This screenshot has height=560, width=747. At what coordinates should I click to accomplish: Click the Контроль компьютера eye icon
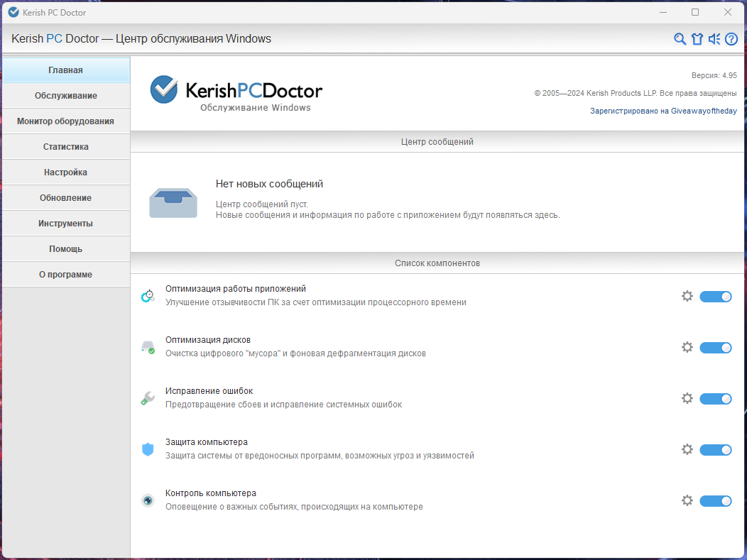(x=148, y=500)
